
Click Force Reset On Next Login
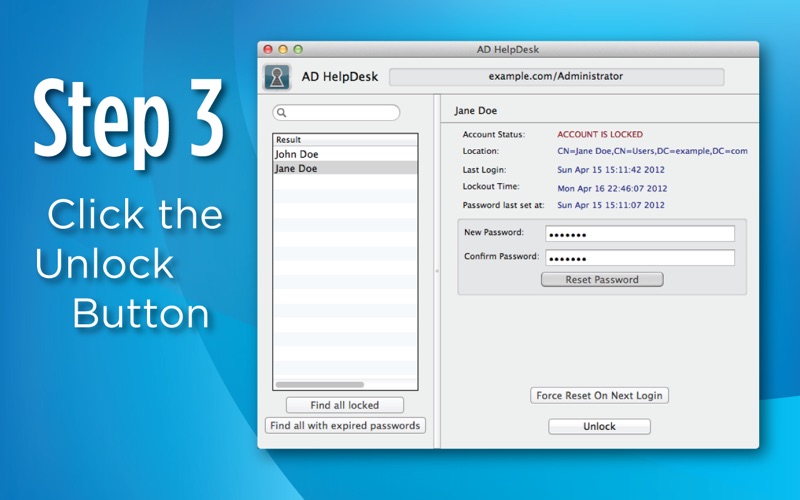tap(599, 395)
